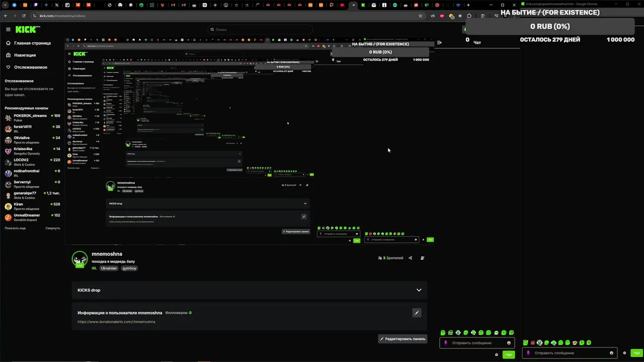
Task: Click mnemoshna channel avatar below the player
Action: coord(79,259)
